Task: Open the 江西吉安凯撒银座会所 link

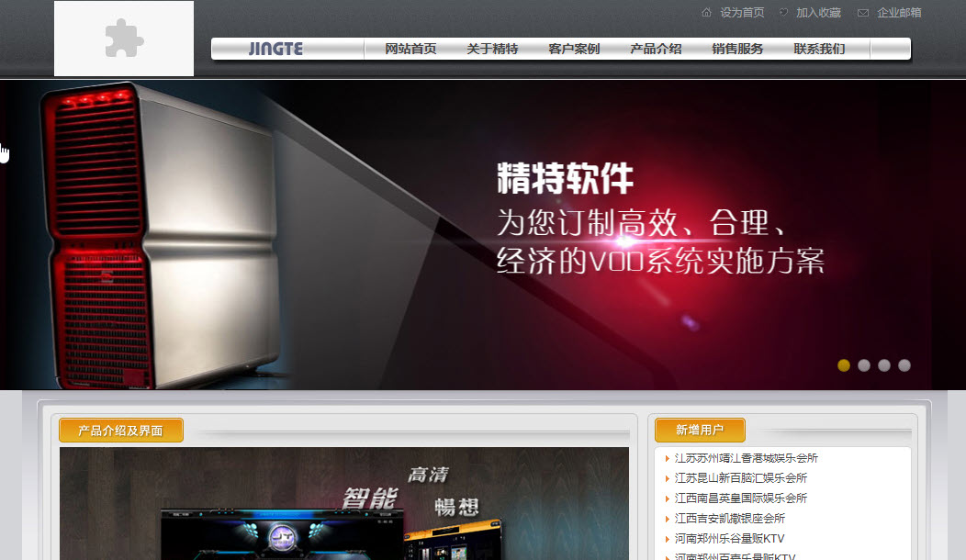Action: (x=729, y=519)
